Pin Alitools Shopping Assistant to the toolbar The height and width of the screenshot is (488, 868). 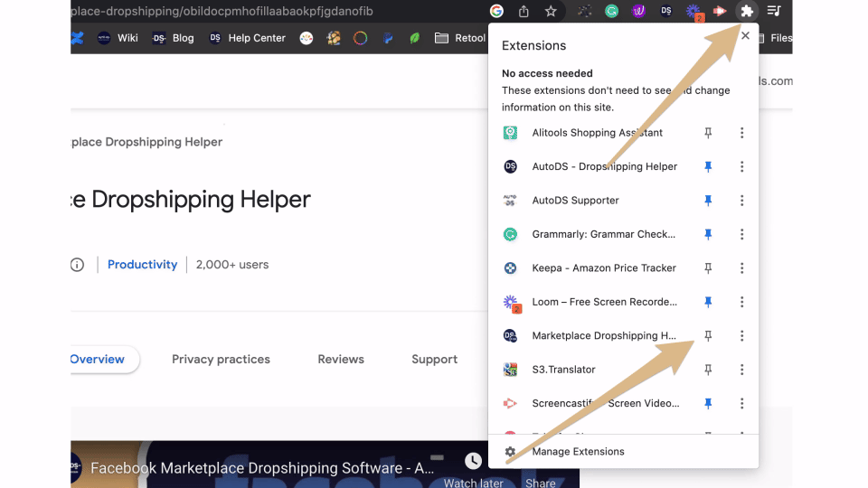tap(708, 133)
